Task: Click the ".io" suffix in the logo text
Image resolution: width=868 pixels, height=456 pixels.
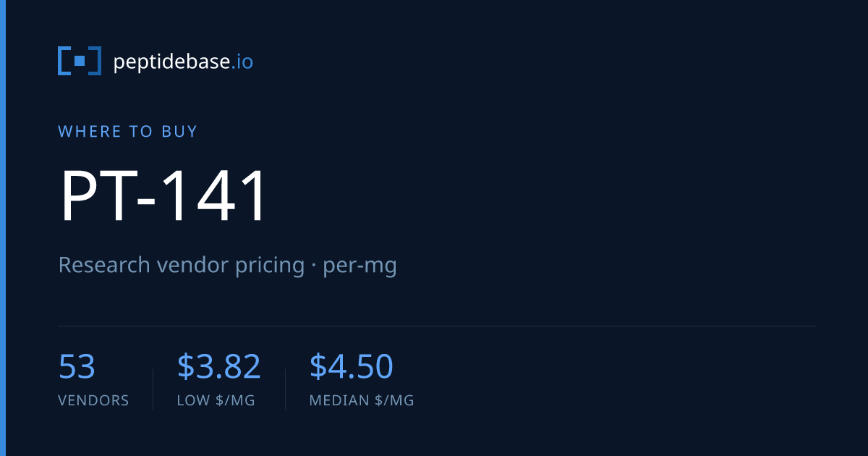Action: point(242,62)
